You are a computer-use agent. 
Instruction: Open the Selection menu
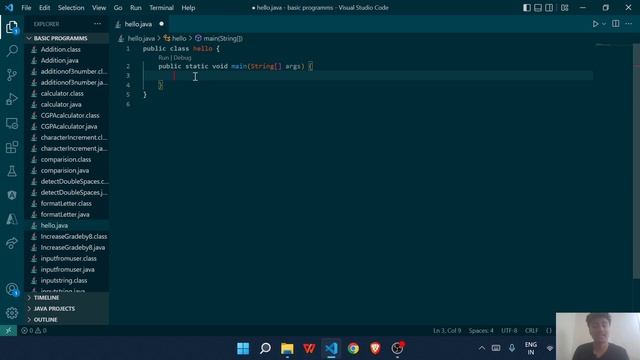(71, 8)
